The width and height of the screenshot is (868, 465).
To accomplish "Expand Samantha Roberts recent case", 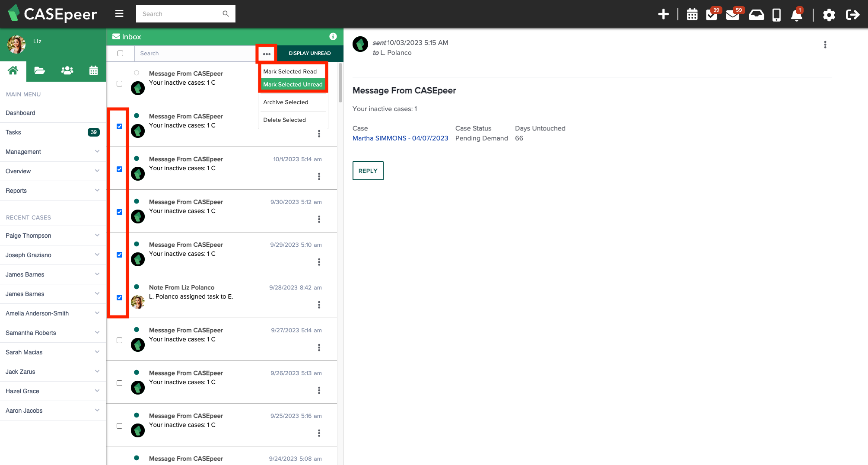I will [x=97, y=333].
